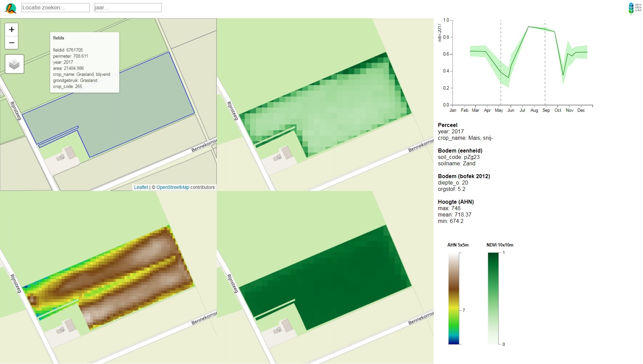Image resolution: width=643 pixels, height=364 pixels.
Task: Click the dark green NDVI raster panel
Action: pyautogui.click(x=325, y=277)
